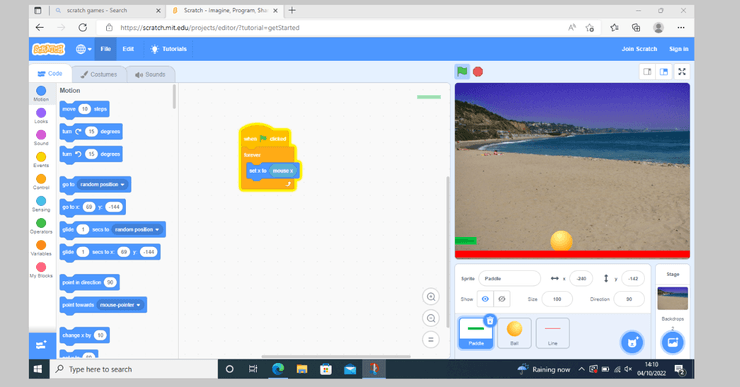Open the point towards mouse-pointer dropdown
Viewport: 740px width, 387px height.
coord(120,305)
